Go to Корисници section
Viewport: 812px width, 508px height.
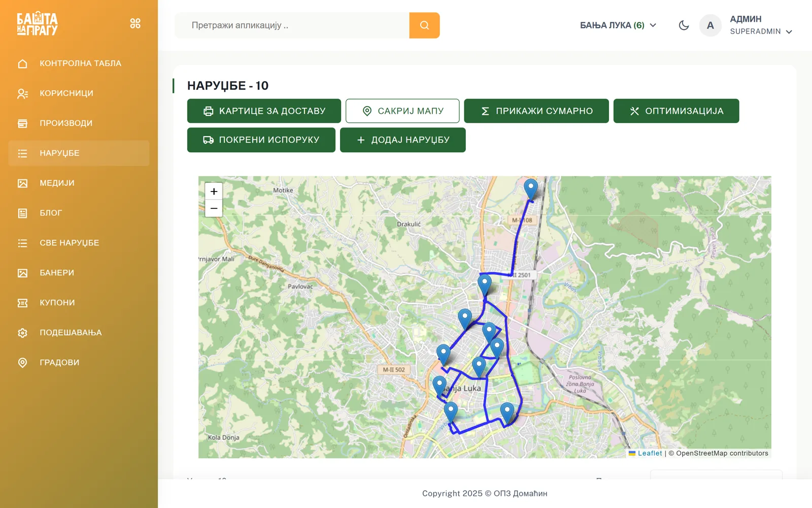pos(79,93)
